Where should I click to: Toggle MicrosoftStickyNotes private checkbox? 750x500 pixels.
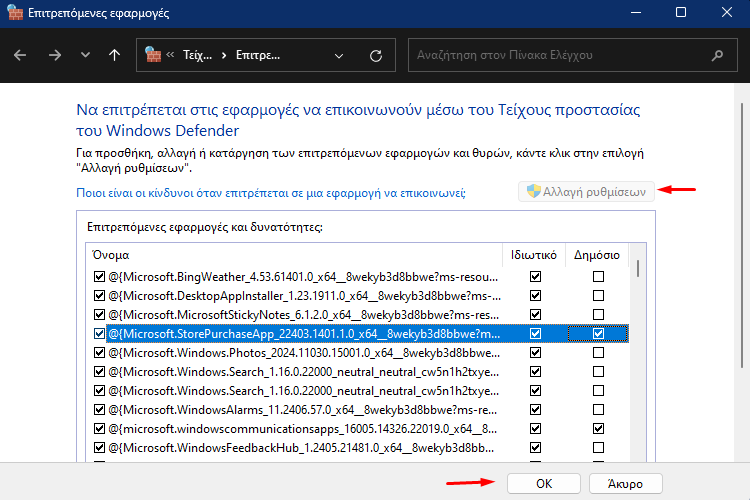coord(535,314)
